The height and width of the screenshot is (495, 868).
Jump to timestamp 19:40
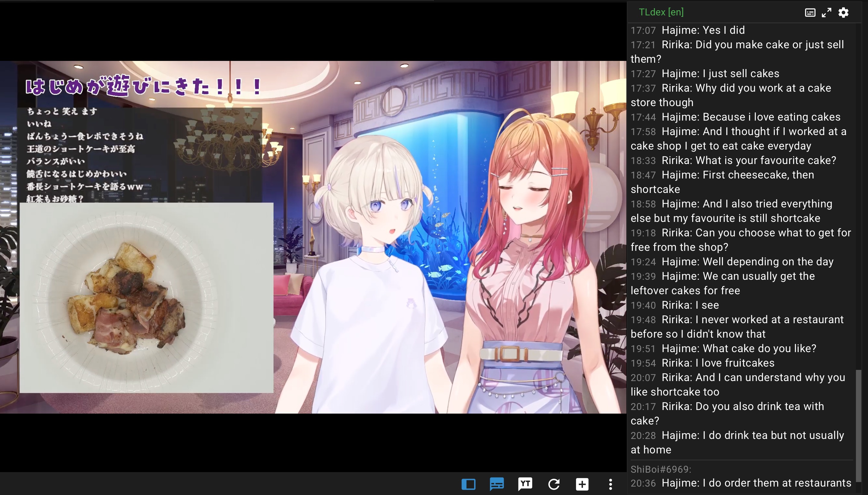click(x=643, y=305)
